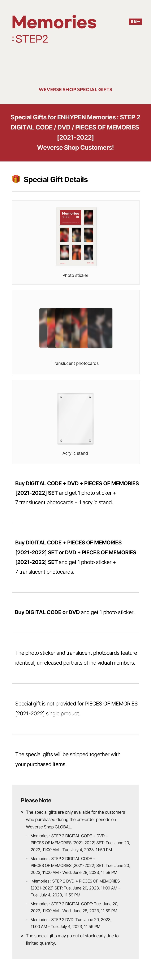
Task: View the translucent photocards image
Action: click(76, 328)
